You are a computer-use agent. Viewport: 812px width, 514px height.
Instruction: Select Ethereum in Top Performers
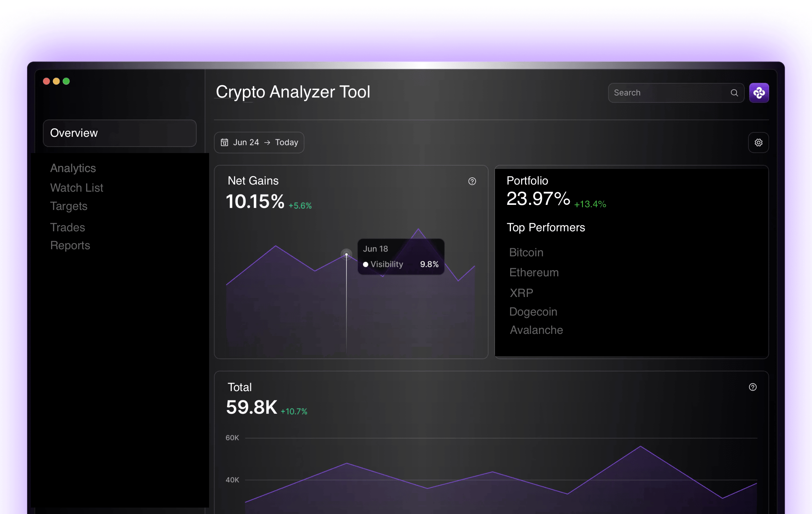point(534,273)
